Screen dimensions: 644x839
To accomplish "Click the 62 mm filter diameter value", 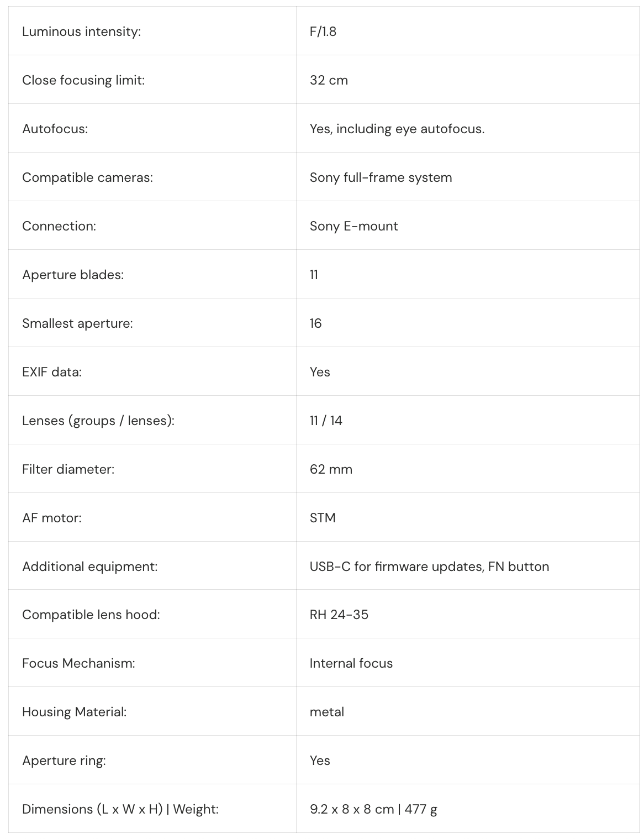I will [331, 469].
